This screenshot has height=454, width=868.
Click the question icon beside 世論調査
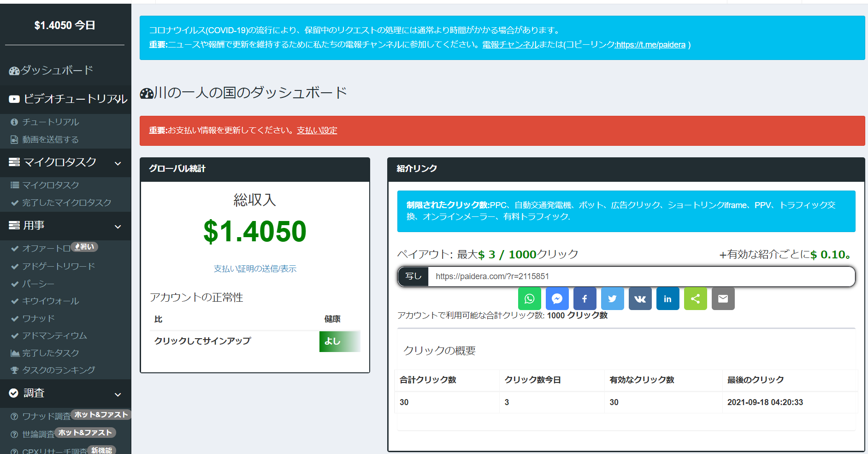[14, 434]
